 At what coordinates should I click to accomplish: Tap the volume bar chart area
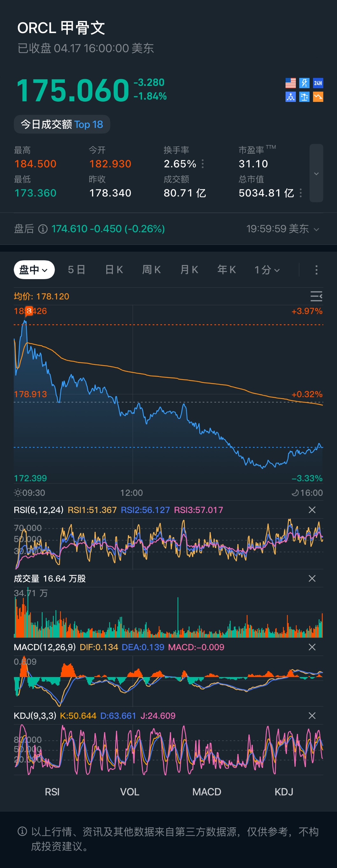(x=169, y=613)
